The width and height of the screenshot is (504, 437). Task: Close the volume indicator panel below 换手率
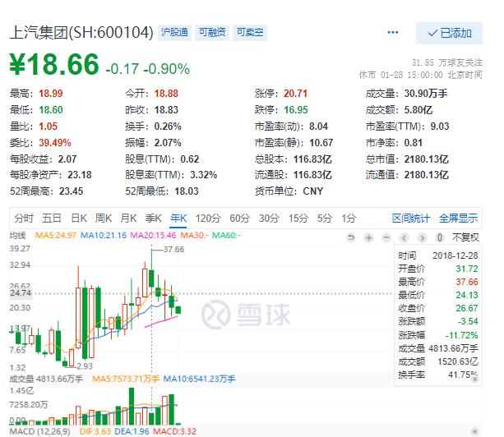click(475, 379)
